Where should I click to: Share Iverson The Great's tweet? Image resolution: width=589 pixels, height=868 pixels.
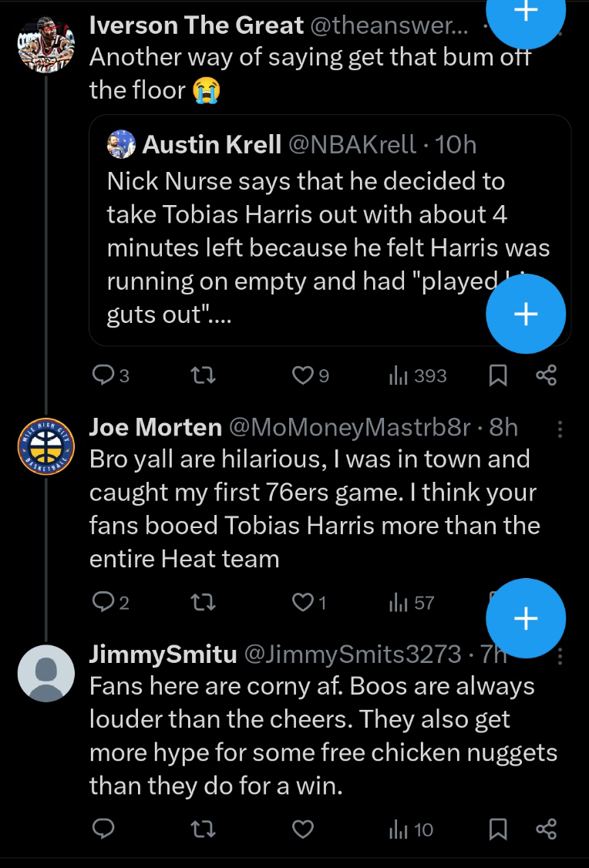click(546, 375)
